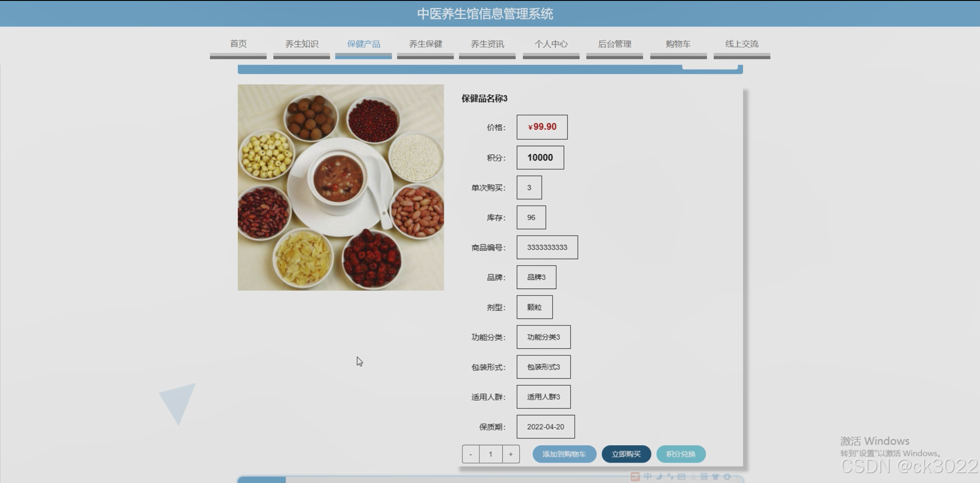This screenshot has width=980, height=483.
Task: Open the 首页 tab
Action: (238, 44)
